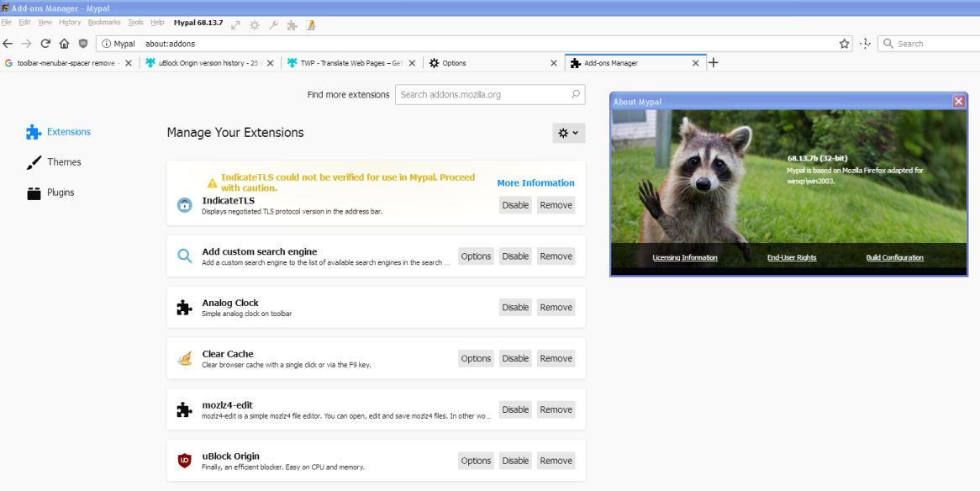Open the tools gear dropdown beside Manage Your Extensions
Viewport: 980px width, 491px height.
pos(569,133)
